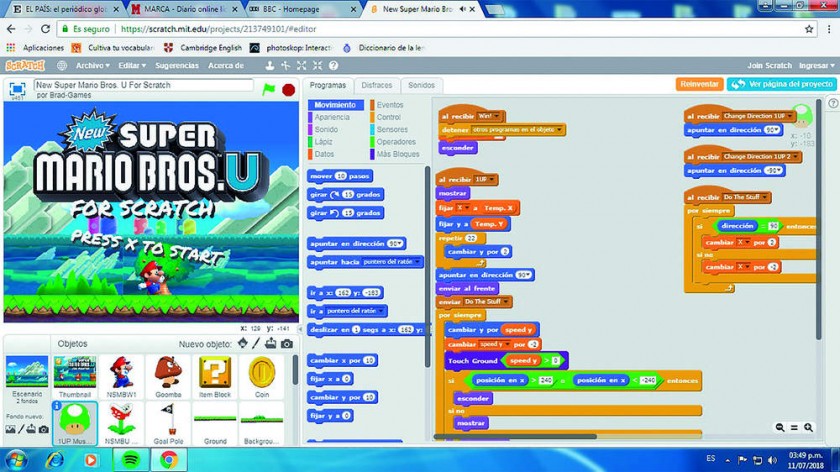The width and height of the screenshot is (840, 472).
Task: Select the Delete scissors tool
Action: click(286, 65)
